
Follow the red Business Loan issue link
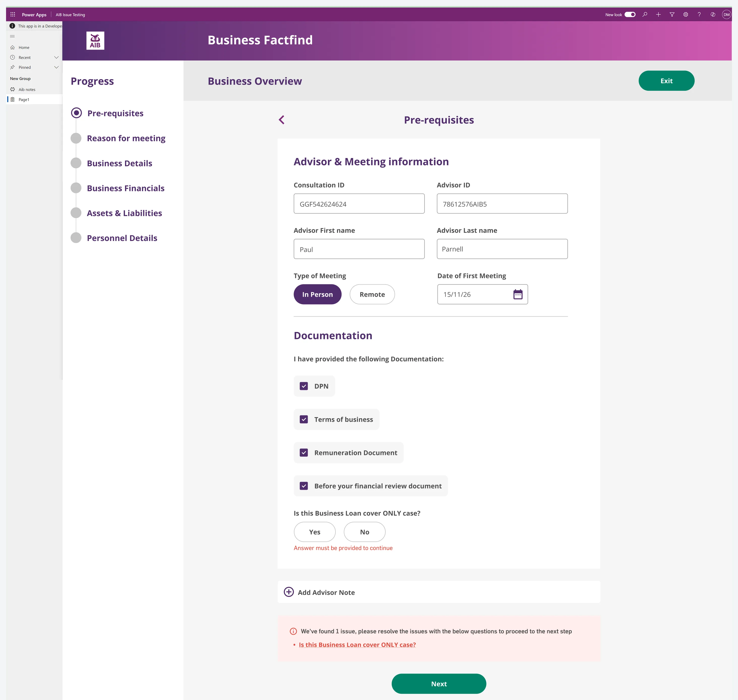357,645
